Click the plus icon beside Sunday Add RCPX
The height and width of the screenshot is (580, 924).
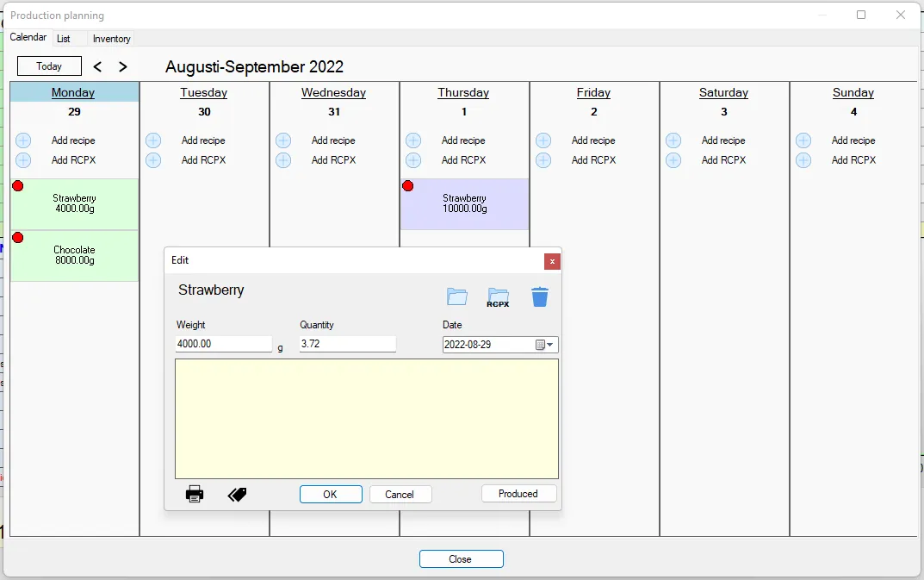(x=803, y=160)
